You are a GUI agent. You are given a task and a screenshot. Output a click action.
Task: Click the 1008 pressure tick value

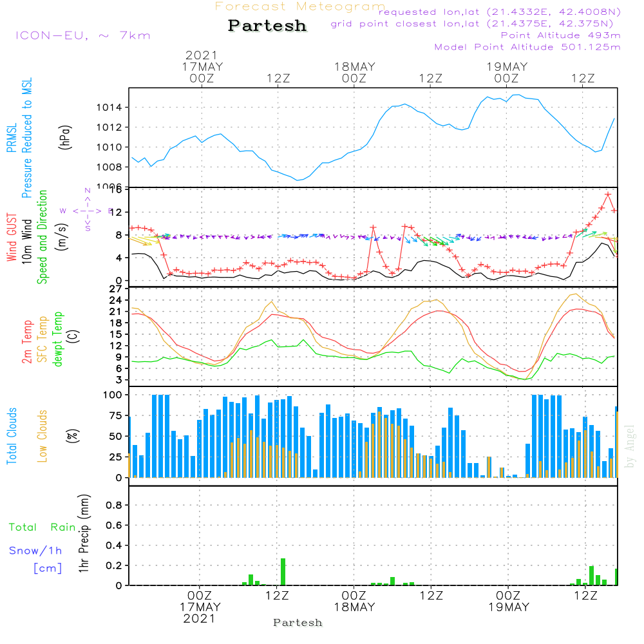pos(109,167)
